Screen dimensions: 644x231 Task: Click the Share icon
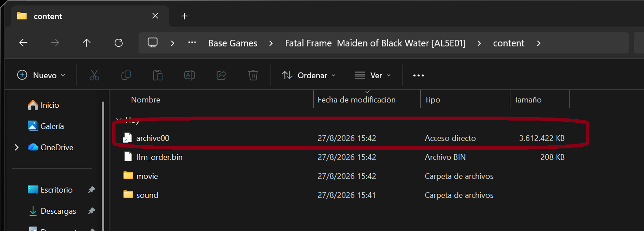(x=221, y=75)
